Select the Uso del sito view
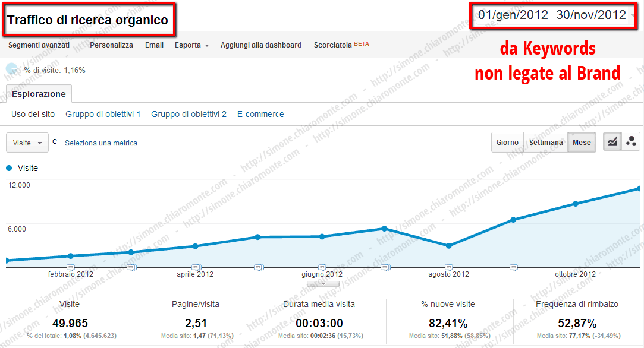The height and width of the screenshot is (348, 644). 33,114
